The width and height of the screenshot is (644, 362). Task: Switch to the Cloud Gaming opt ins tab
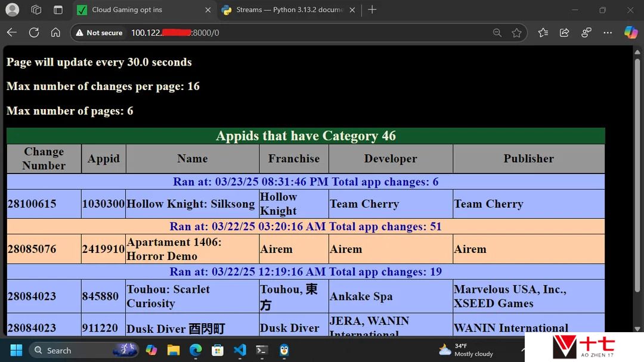[x=144, y=10]
